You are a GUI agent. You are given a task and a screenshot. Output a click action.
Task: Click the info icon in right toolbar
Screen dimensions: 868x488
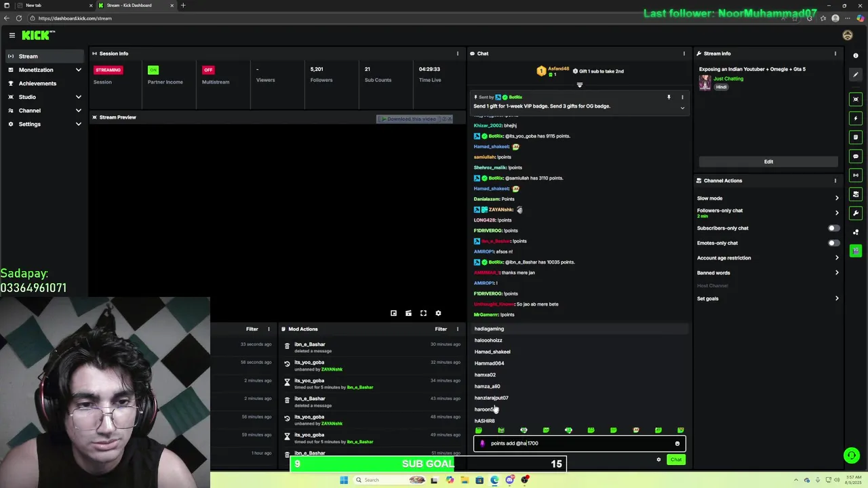pyautogui.click(x=856, y=56)
